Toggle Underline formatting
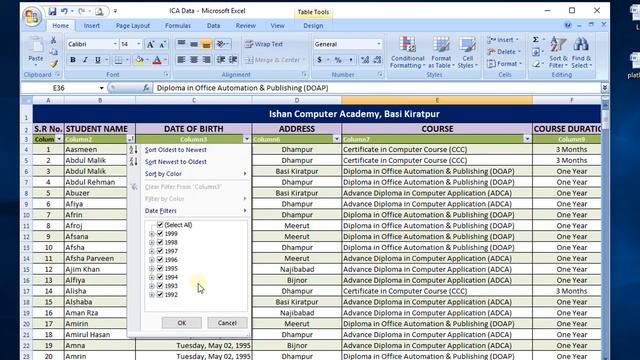 click(98, 60)
